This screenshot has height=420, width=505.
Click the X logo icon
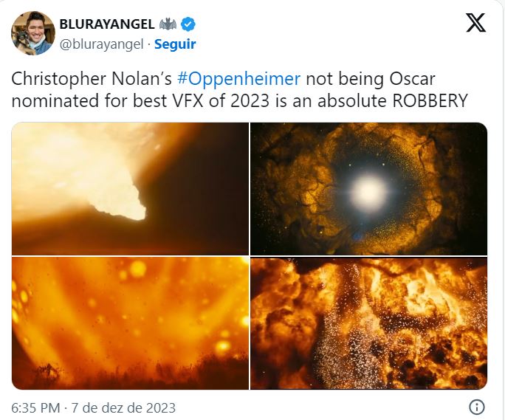[x=475, y=23]
